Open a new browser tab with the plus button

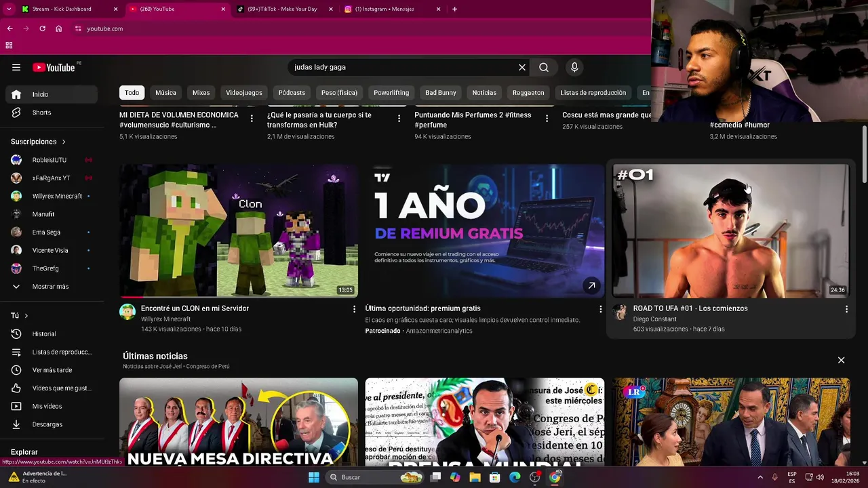tap(454, 9)
